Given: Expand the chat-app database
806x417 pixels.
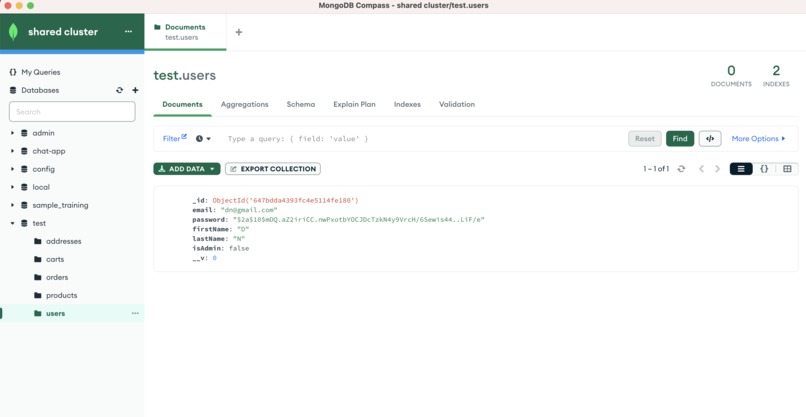Looking at the screenshot, I should click(13, 151).
